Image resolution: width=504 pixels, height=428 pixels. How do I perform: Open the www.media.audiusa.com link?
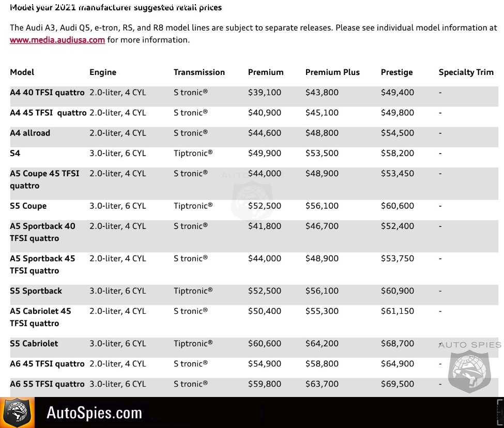click(x=57, y=40)
